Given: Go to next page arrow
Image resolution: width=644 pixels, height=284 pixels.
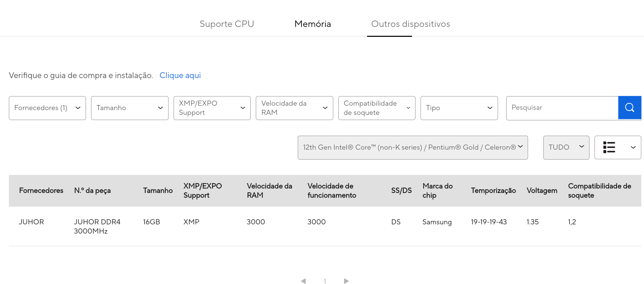Looking at the screenshot, I should pos(346,281).
